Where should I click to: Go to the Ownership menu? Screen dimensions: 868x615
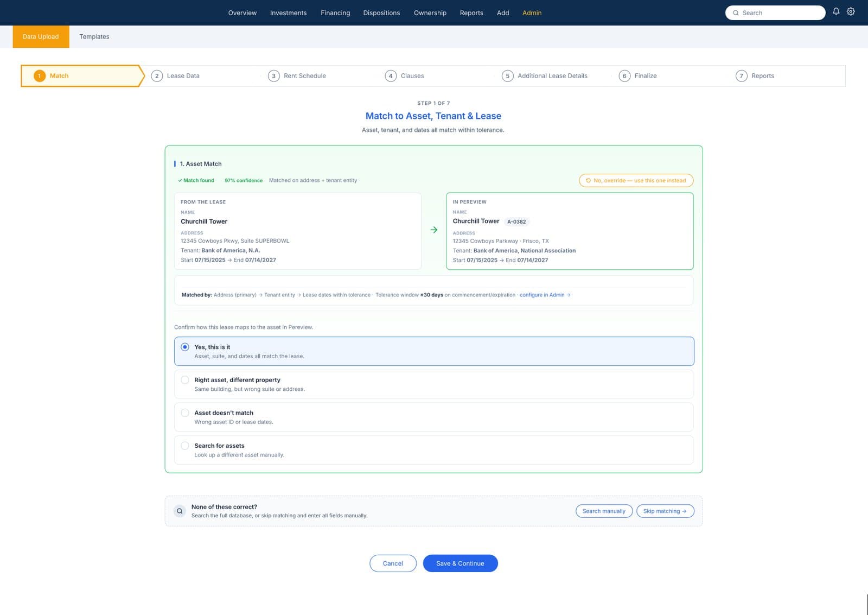pos(430,13)
